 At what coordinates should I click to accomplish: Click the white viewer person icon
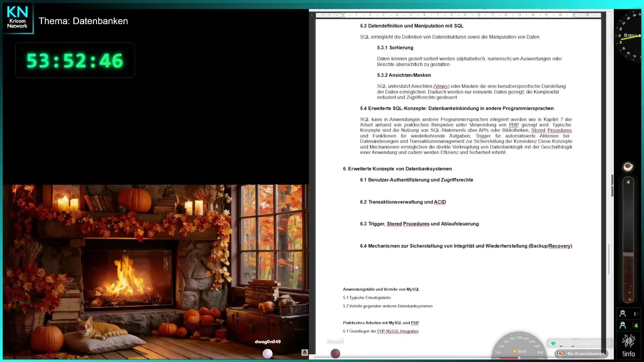click(623, 313)
